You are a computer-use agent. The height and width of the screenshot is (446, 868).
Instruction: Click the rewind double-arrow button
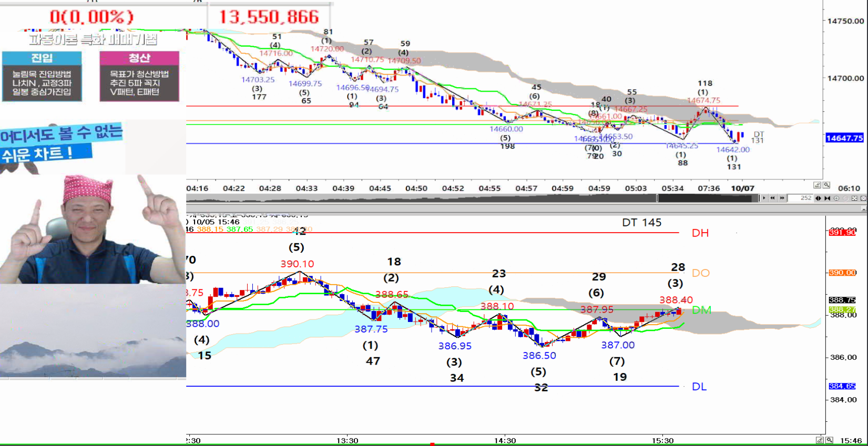click(x=773, y=198)
